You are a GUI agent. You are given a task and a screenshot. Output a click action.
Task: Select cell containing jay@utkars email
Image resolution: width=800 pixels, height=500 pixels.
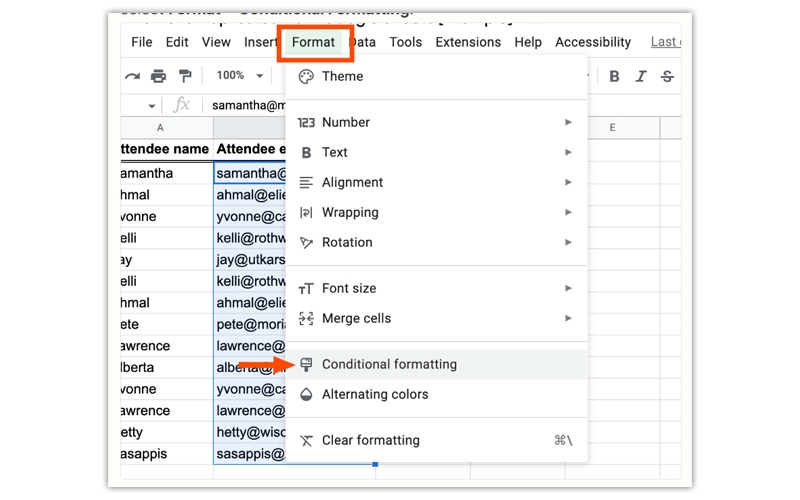pos(250,260)
